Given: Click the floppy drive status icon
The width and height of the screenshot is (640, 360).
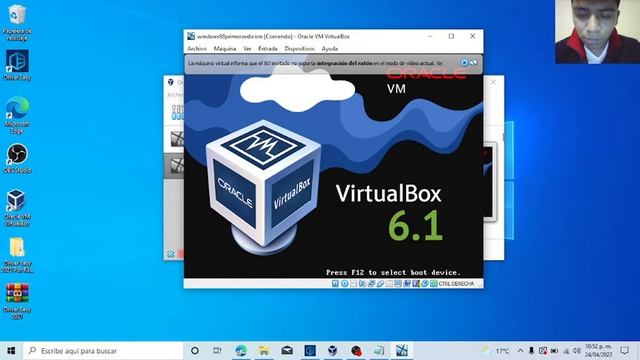Looking at the screenshot, I should pyautogui.click(x=353, y=284).
